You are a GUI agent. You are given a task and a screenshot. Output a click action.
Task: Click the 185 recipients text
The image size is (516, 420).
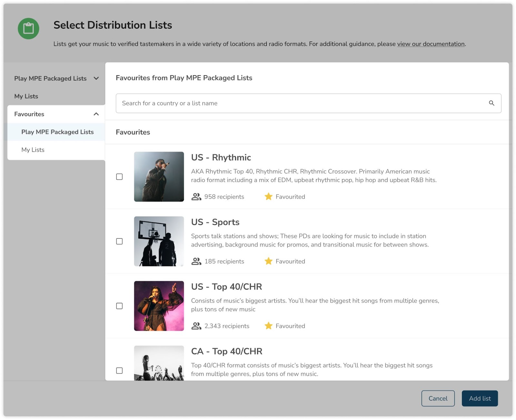click(224, 261)
